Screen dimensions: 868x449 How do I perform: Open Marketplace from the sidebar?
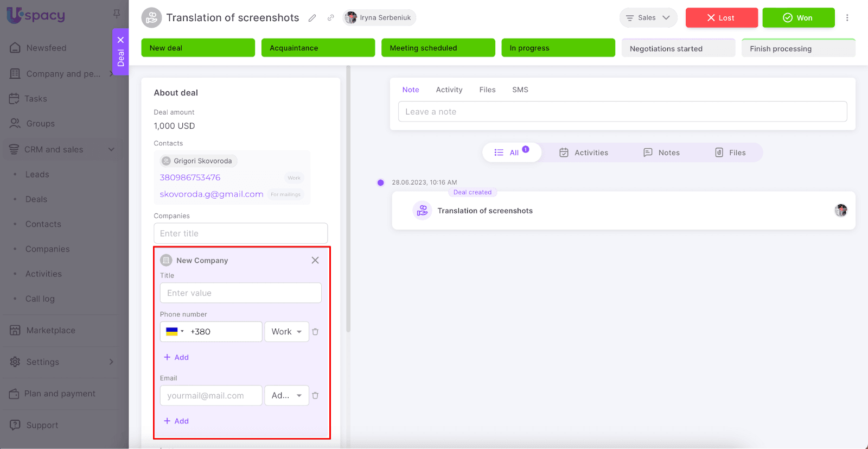point(51,330)
